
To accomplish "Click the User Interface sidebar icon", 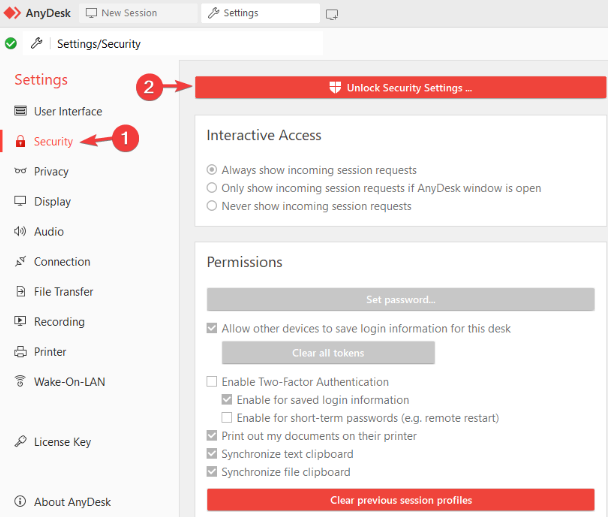I will pos(20,111).
